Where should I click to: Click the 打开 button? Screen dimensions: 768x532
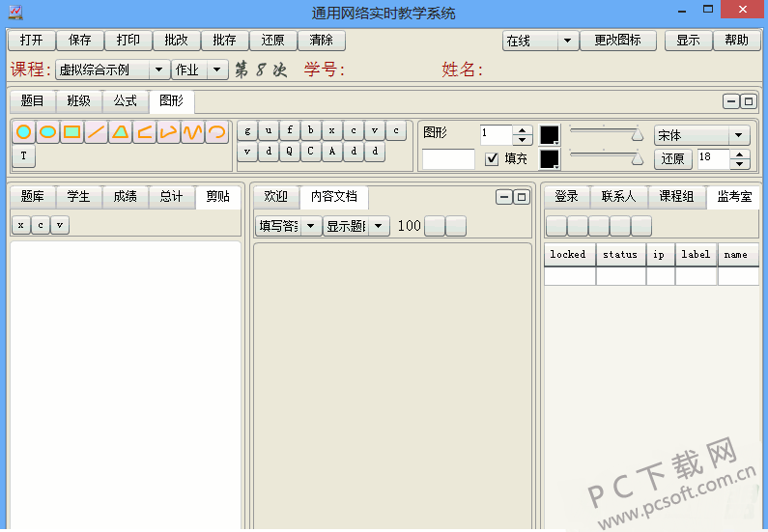(31, 41)
